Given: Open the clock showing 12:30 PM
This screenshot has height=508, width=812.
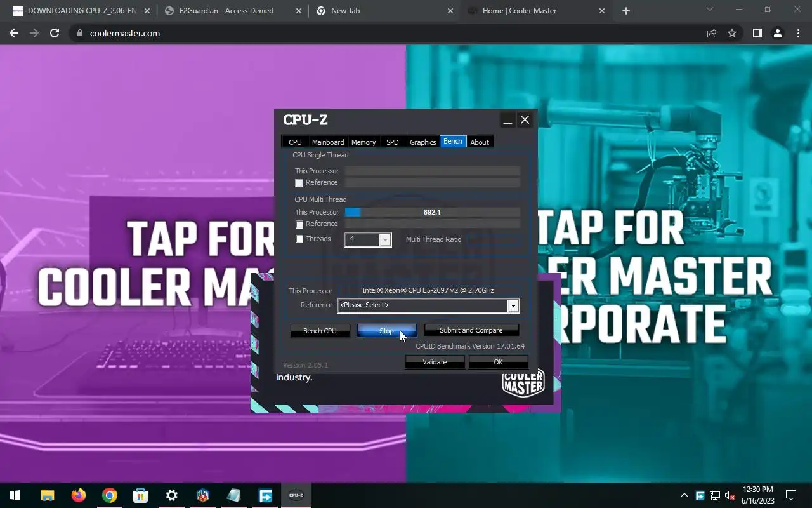Looking at the screenshot, I should coord(758,495).
